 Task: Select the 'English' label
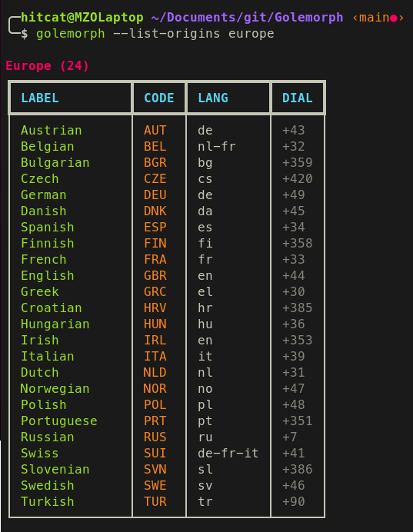[48, 276]
